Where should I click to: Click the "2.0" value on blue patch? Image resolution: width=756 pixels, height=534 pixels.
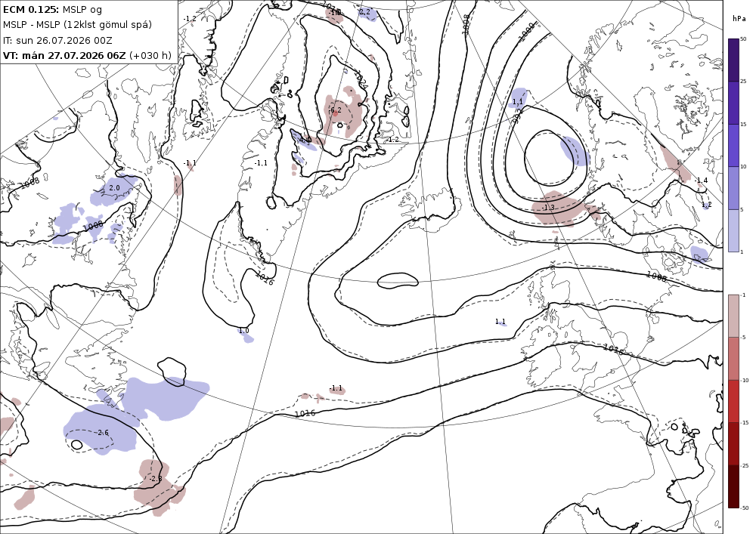[x=114, y=188]
